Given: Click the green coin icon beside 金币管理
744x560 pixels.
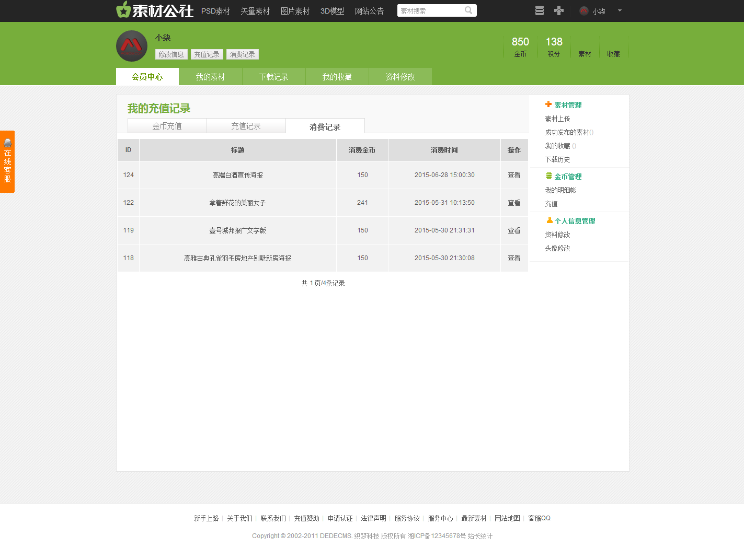Looking at the screenshot, I should click(x=549, y=176).
